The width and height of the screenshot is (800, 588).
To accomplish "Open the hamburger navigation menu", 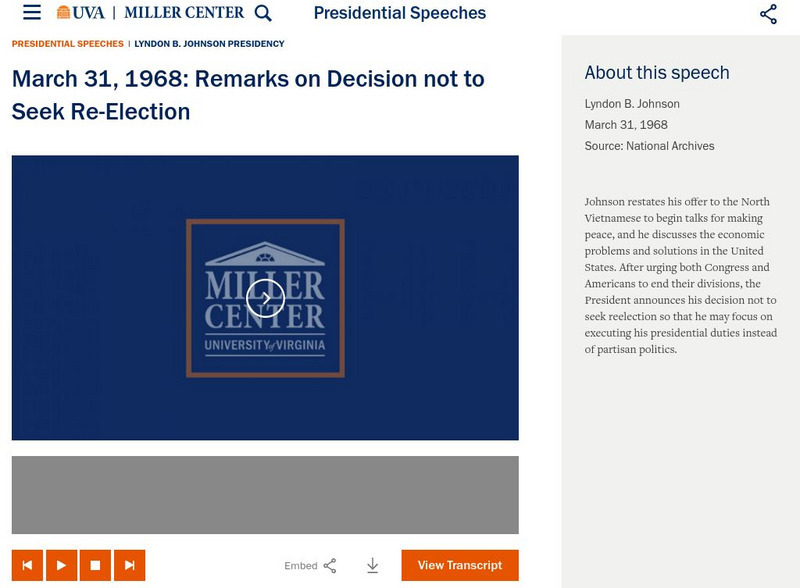I will (32, 13).
